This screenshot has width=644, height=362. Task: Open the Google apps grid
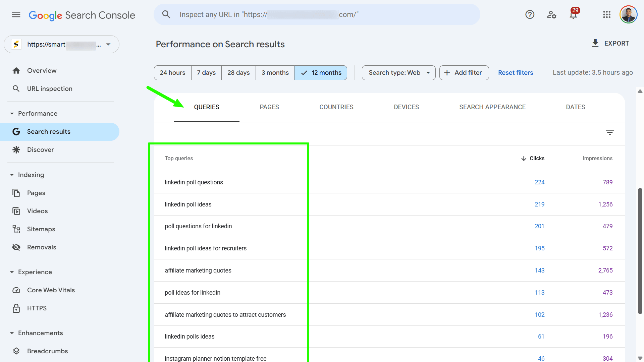click(x=606, y=15)
